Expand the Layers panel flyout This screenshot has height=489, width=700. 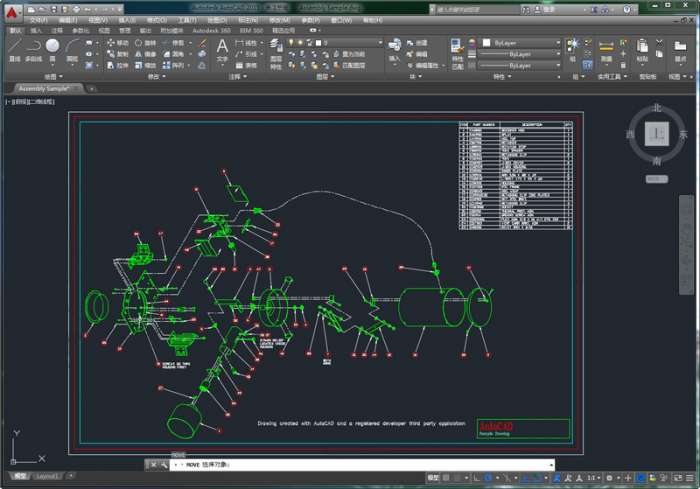[x=325, y=77]
